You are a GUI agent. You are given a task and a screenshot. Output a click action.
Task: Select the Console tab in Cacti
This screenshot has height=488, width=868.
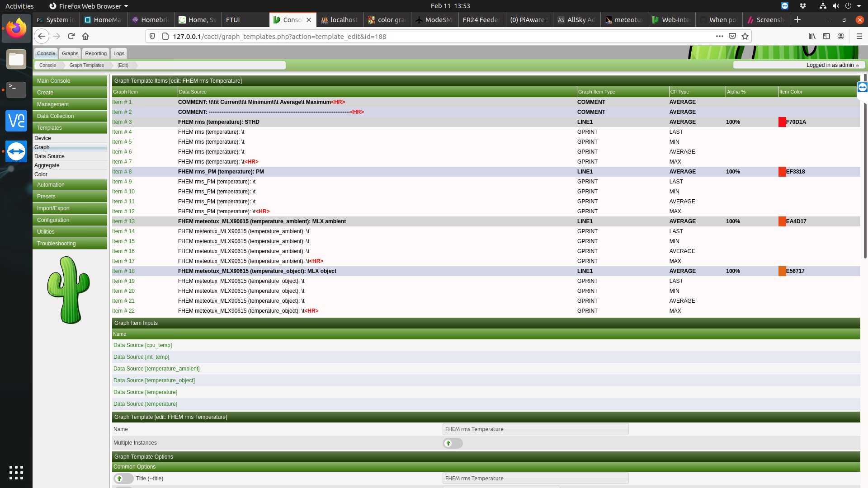(46, 53)
